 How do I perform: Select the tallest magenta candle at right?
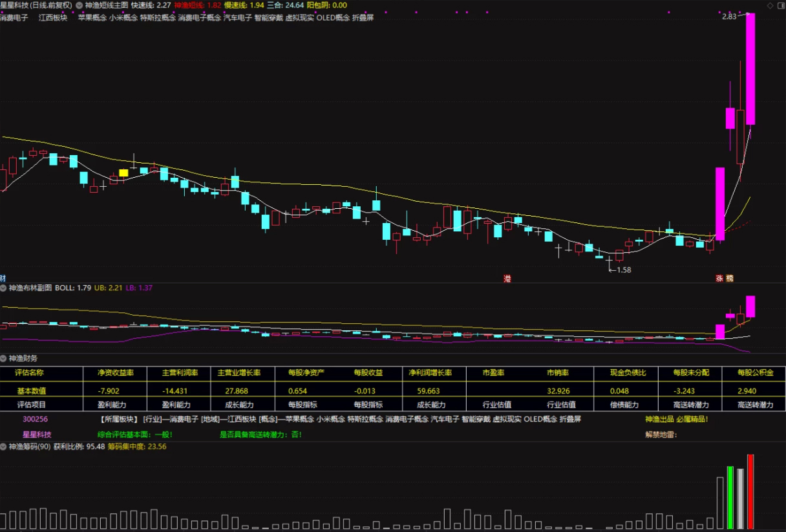click(x=750, y=69)
